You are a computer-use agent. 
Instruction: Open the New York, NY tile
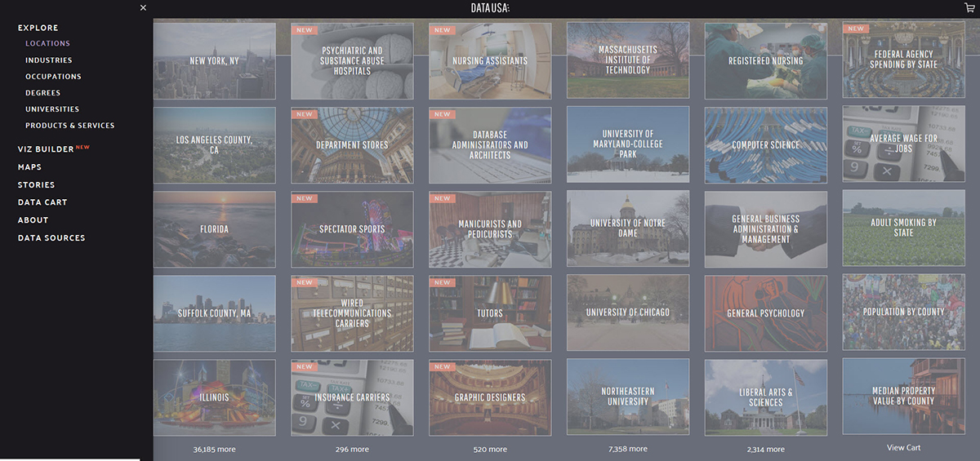(x=215, y=60)
